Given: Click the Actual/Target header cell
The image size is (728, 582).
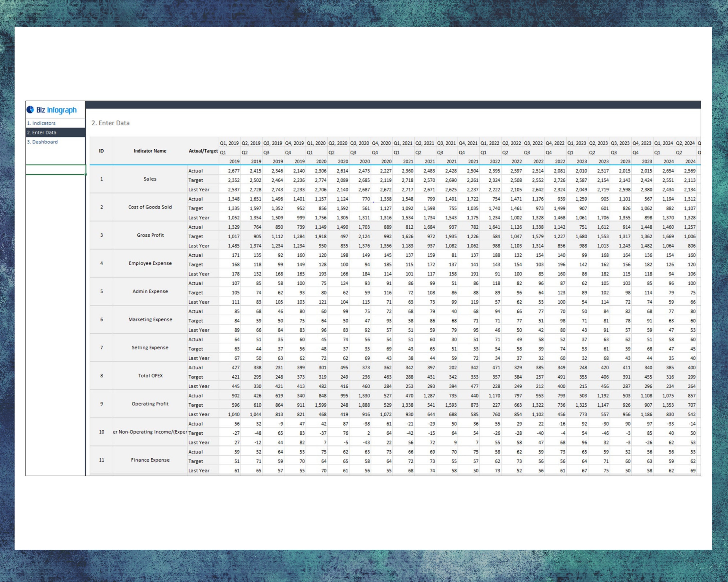Looking at the screenshot, I should [203, 151].
